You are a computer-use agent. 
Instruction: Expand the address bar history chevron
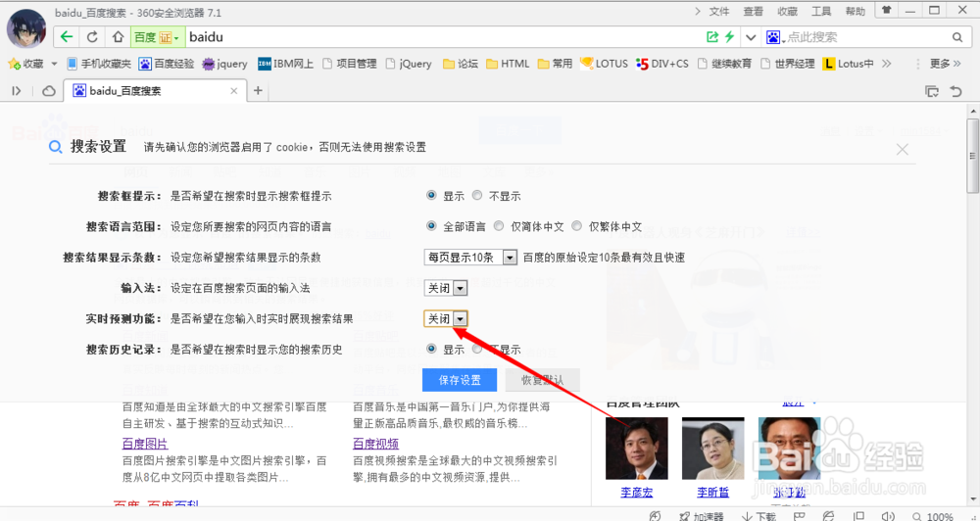point(751,37)
